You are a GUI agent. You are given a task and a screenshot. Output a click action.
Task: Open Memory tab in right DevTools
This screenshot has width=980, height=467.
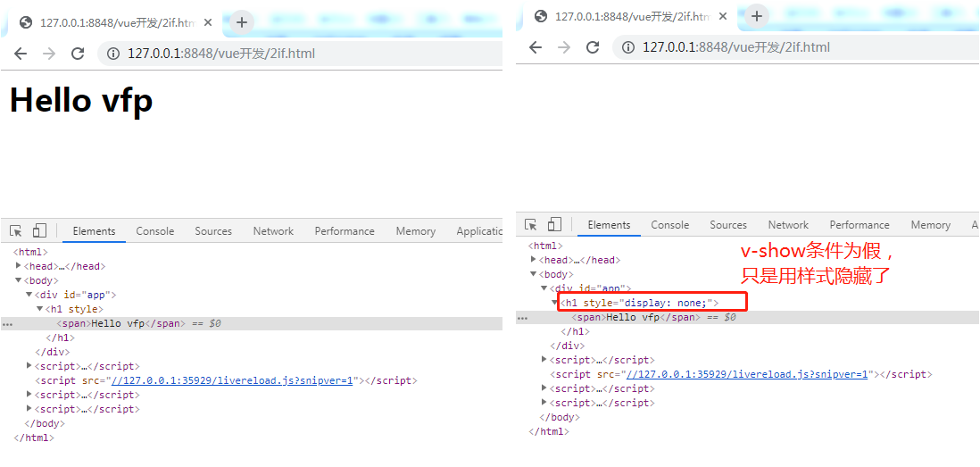(931, 225)
